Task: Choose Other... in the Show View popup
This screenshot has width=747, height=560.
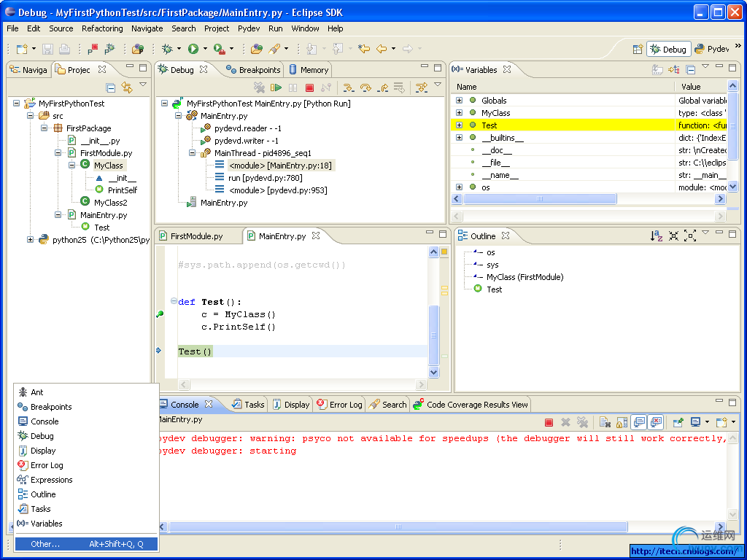Action: (x=86, y=544)
